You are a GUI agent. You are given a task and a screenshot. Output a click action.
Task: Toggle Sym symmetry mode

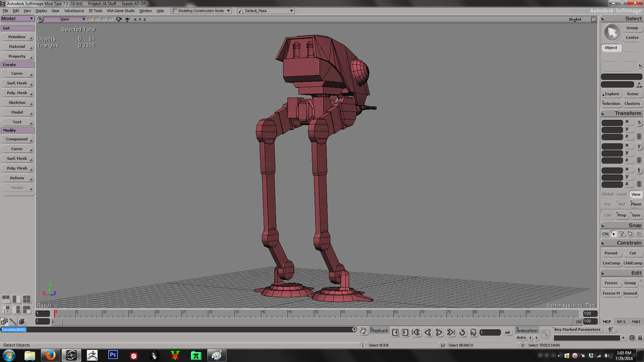coord(636,215)
